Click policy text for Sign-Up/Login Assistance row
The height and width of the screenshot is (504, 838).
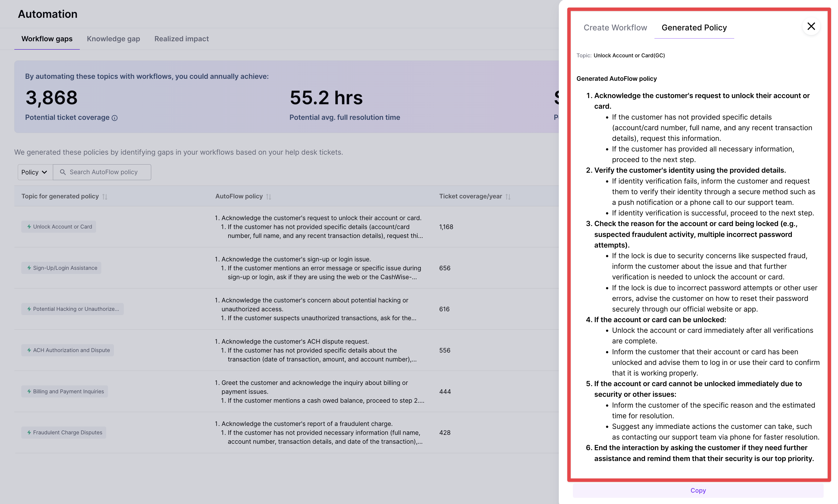click(x=319, y=268)
